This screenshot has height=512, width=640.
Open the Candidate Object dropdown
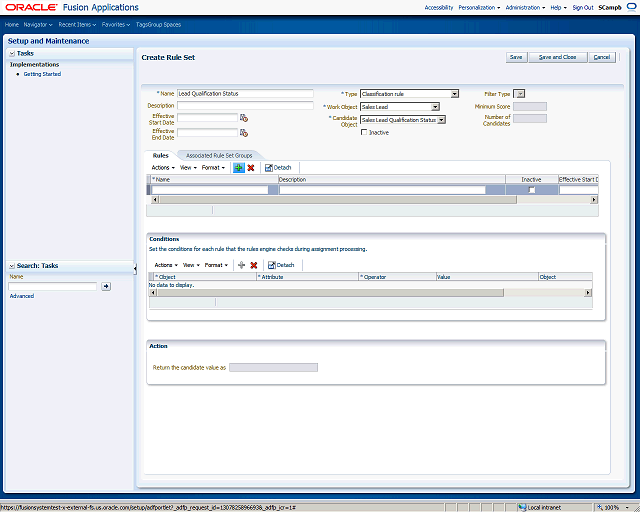coord(442,120)
